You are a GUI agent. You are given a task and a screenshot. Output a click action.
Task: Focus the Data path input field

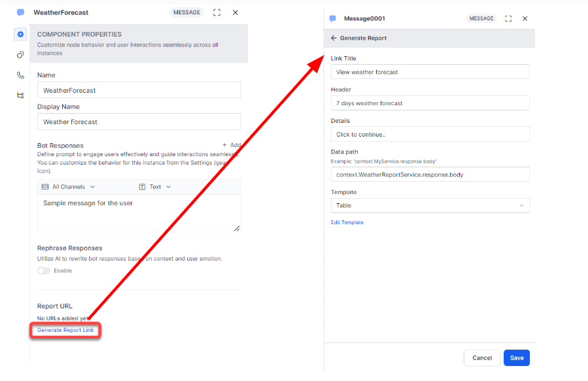[430, 174]
